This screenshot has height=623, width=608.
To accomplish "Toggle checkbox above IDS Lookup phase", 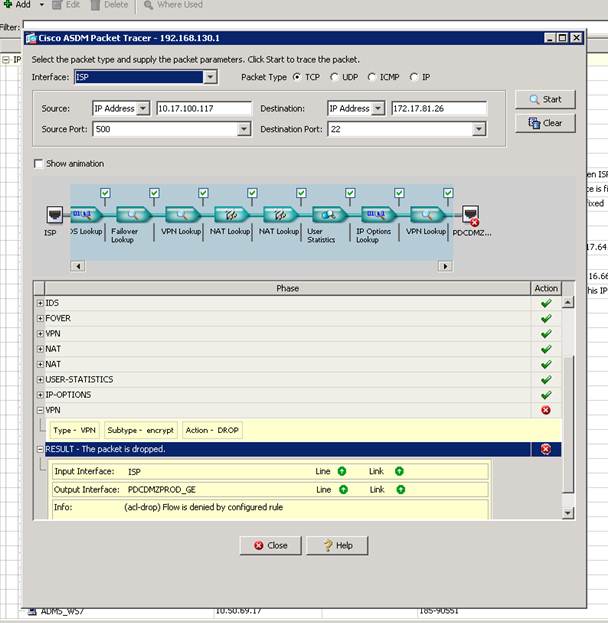I will (x=105, y=193).
